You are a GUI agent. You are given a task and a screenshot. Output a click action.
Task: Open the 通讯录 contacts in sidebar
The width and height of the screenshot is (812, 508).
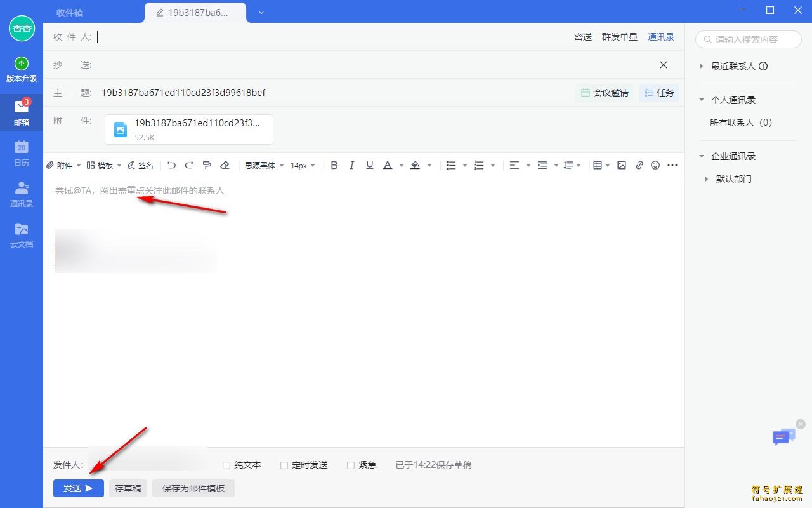(x=22, y=194)
